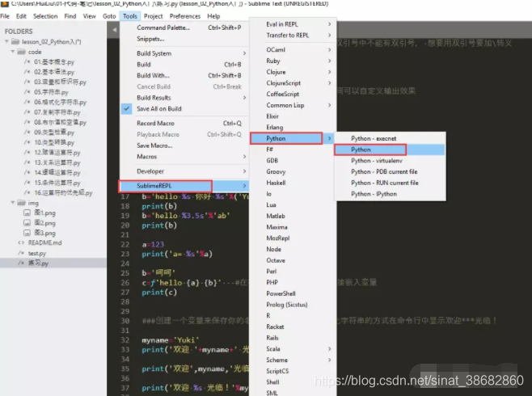Open the Common Lisp submenu
This screenshot has width=532, height=396.
point(293,105)
